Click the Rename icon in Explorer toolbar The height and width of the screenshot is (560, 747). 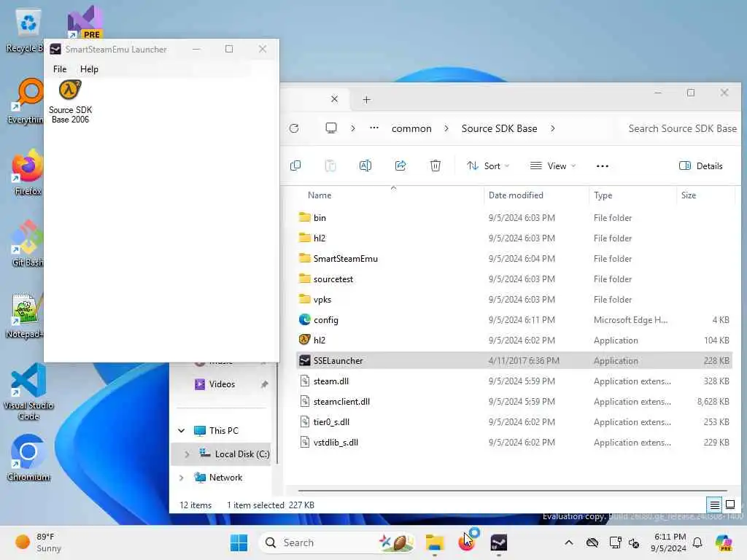pos(365,166)
